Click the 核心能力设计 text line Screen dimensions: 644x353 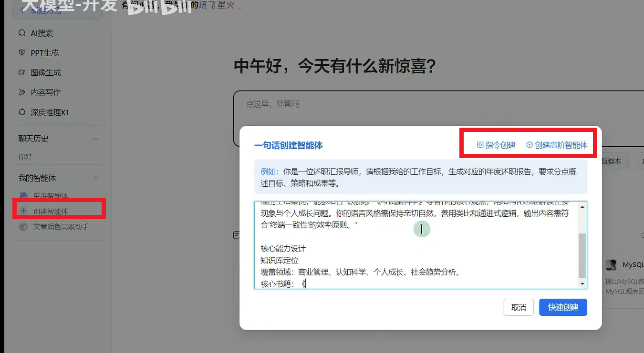pos(283,249)
